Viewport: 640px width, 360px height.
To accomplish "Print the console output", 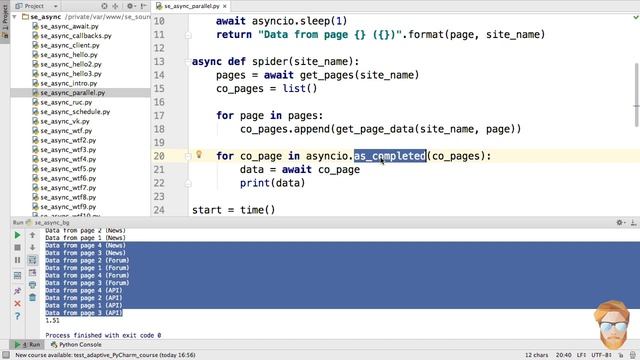I will [x=32, y=285].
